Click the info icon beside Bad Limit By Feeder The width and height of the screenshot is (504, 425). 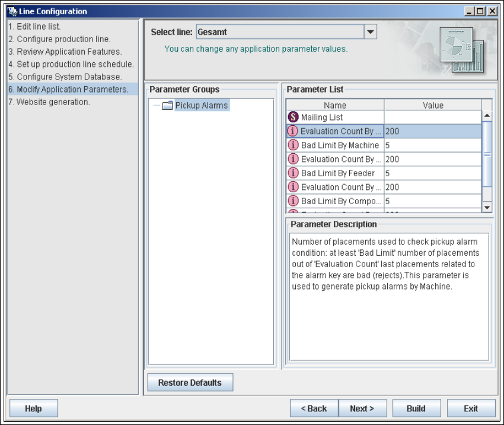[x=293, y=173]
